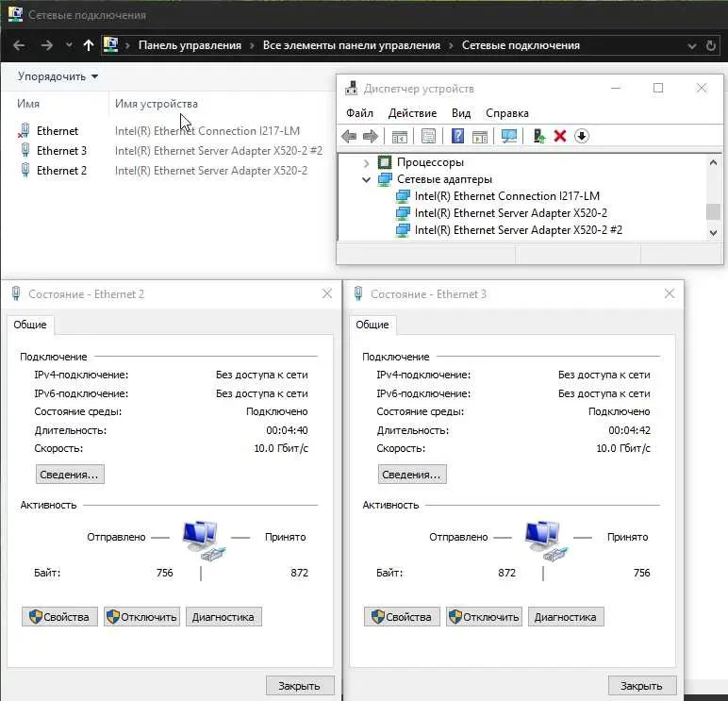Image resolution: width=728 pixels, height=701 pixels.
Task: Open the Упорядочить dropdown
Action: pyautogui.click(x=58, y=76)
